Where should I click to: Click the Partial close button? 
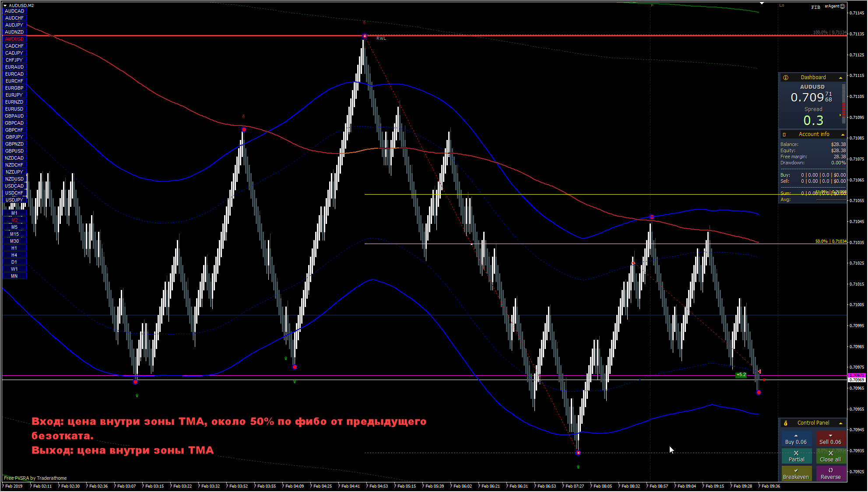pyautogui.click(x=796, y=457)
